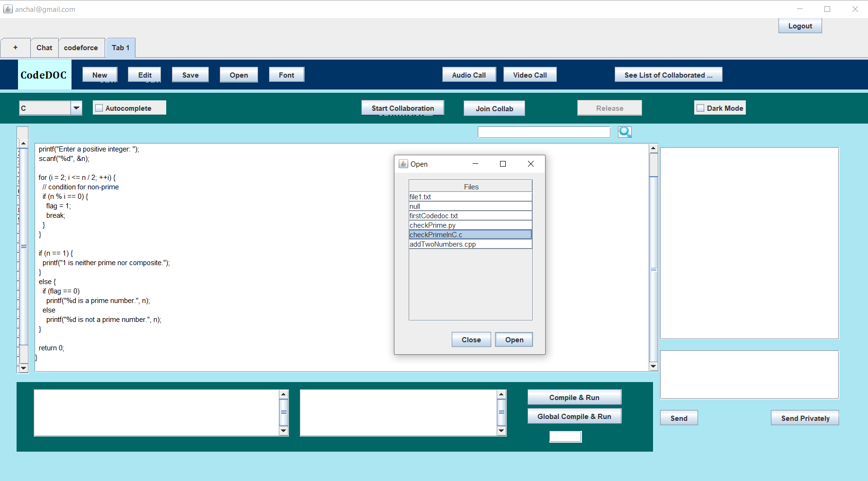
Task: Add a new tab with plus tab
Action: [16, 48]
